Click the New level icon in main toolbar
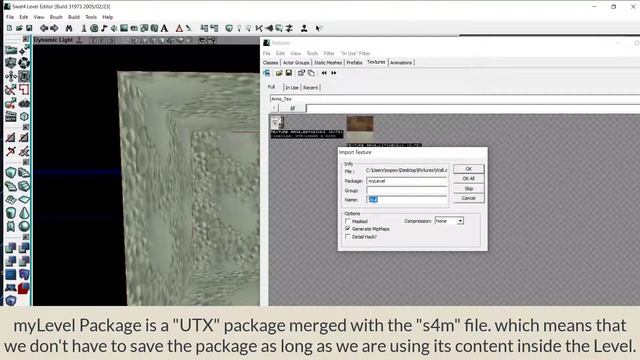 pyautogui.click(x=9, y=28)
